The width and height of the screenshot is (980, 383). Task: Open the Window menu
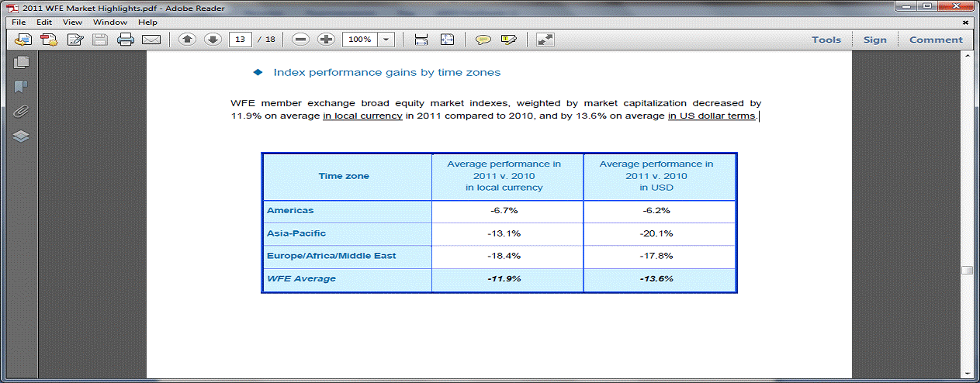(x=110, y=22)
